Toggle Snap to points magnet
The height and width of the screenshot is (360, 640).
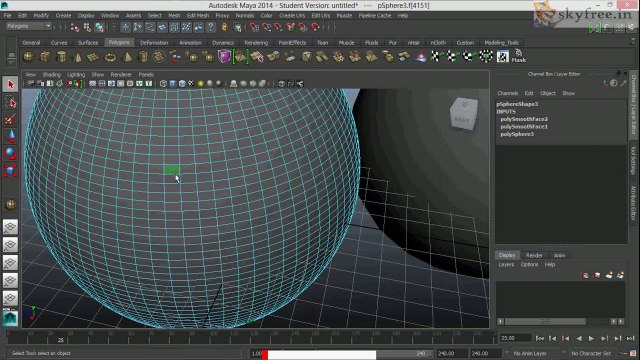[278, 27]
